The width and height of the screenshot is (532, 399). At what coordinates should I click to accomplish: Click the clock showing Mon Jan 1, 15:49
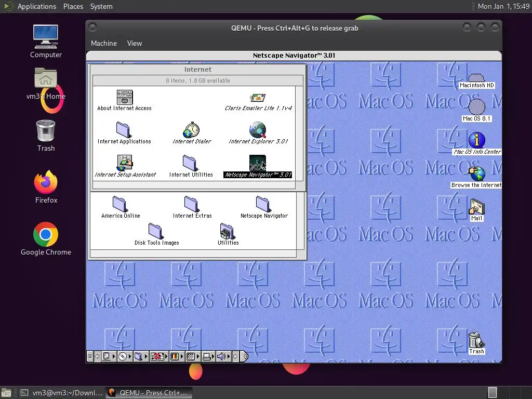point(503,6)
